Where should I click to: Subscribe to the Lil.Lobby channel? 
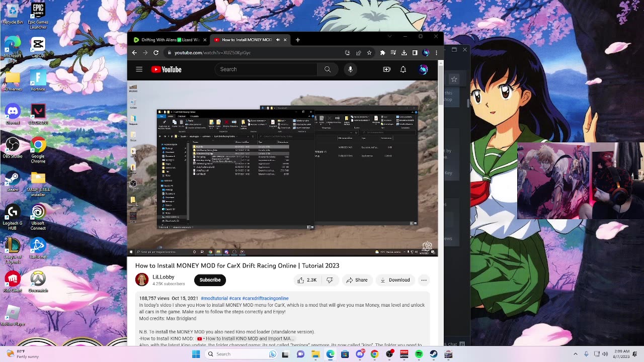point(210,280)
